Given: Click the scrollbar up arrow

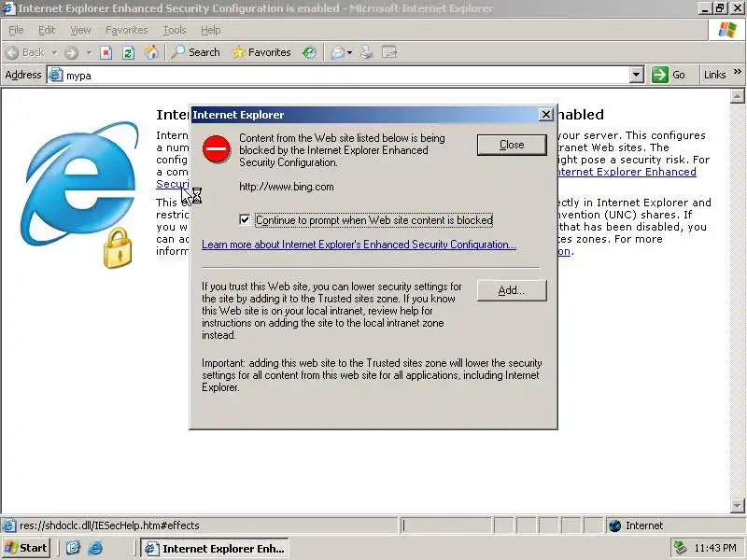Looking at the screenshot, I should (737, 96).
